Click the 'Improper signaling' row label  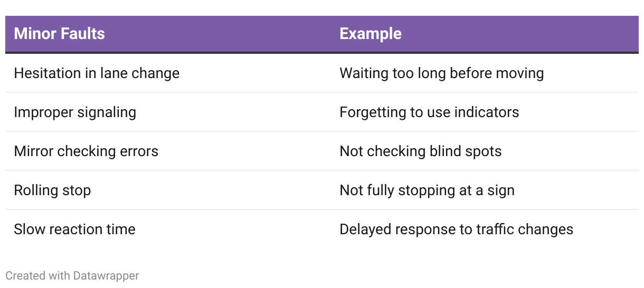point(75,112)
